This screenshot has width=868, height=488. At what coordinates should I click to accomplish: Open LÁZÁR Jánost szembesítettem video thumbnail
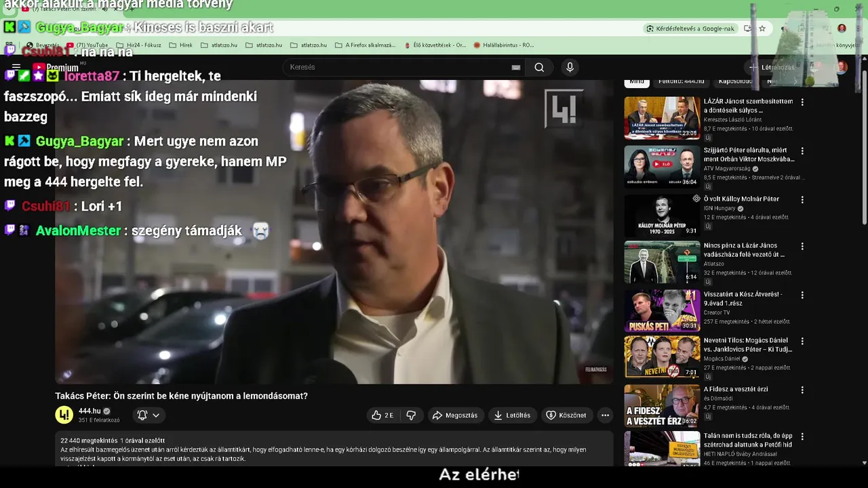[662, 118]
